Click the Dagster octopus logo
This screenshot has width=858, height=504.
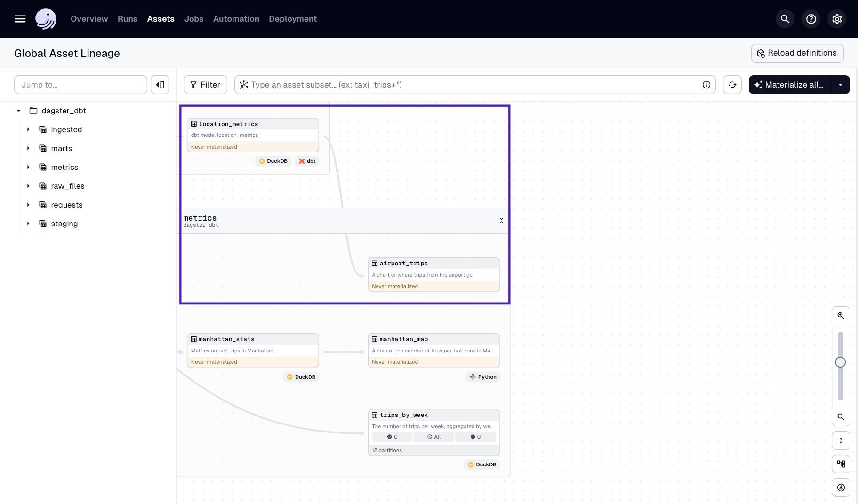point(46,19)
